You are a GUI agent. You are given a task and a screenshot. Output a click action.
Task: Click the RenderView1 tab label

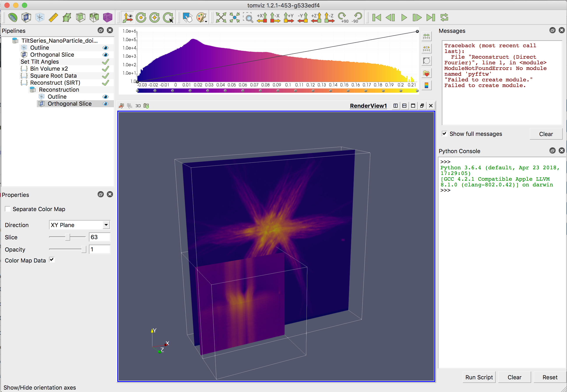368,106
